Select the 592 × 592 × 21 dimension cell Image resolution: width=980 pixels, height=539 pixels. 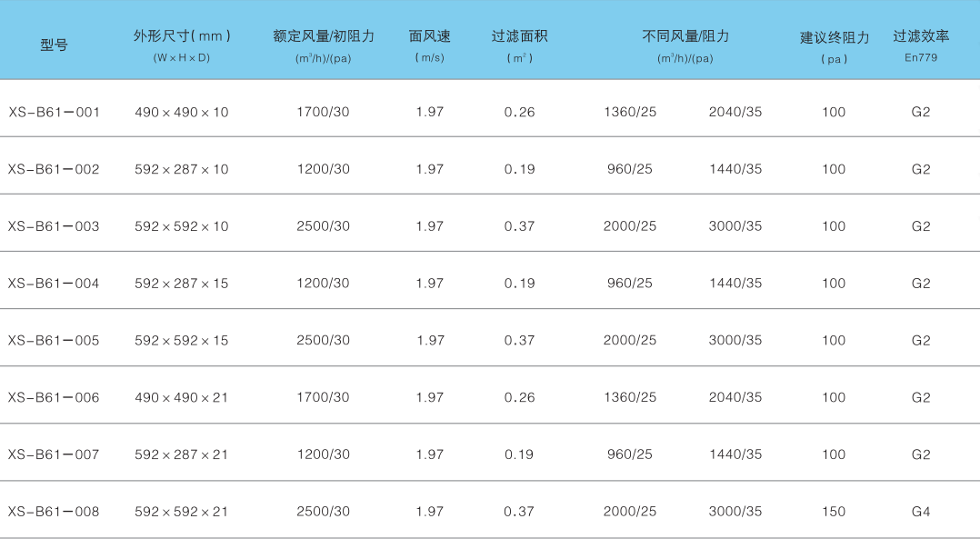[x=182, y=512]
